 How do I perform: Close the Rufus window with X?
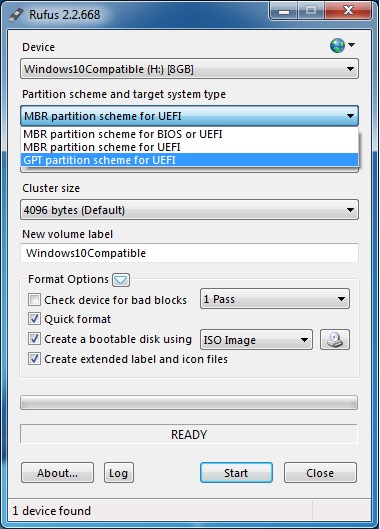point(348,11)
